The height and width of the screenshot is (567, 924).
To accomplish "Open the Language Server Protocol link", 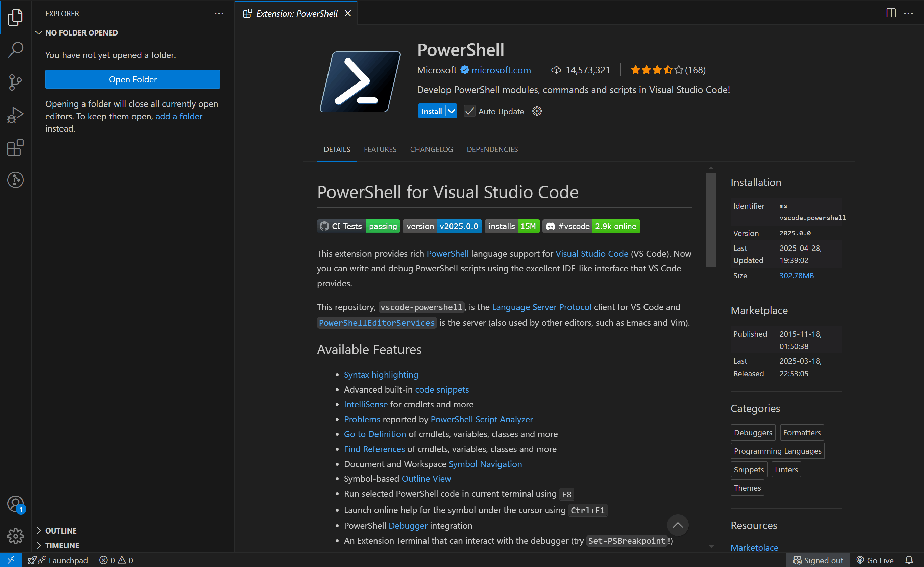I will point(541,307).
